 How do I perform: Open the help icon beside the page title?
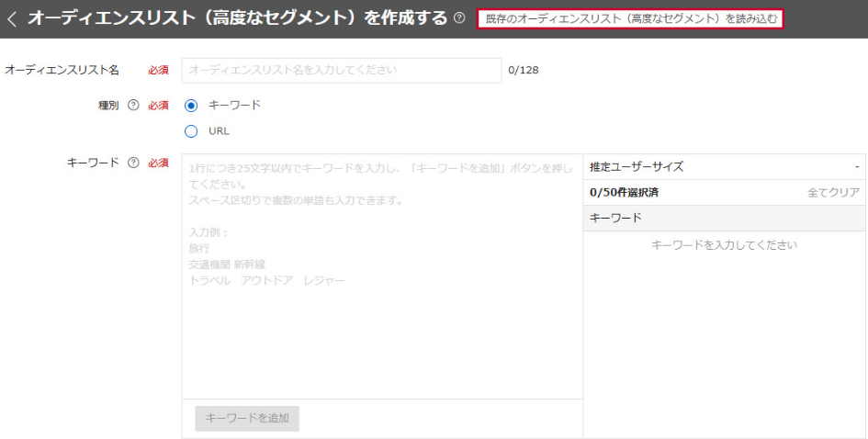(x=459, y=18)
